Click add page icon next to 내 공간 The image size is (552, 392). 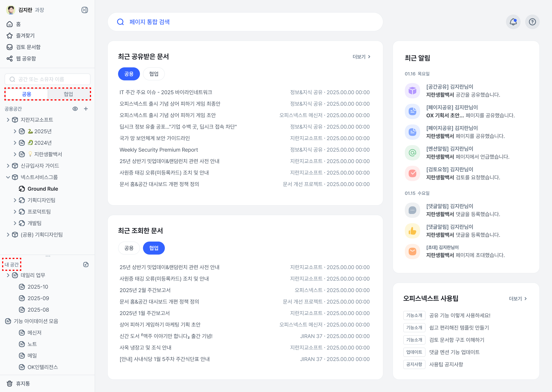tap(86, 265)
